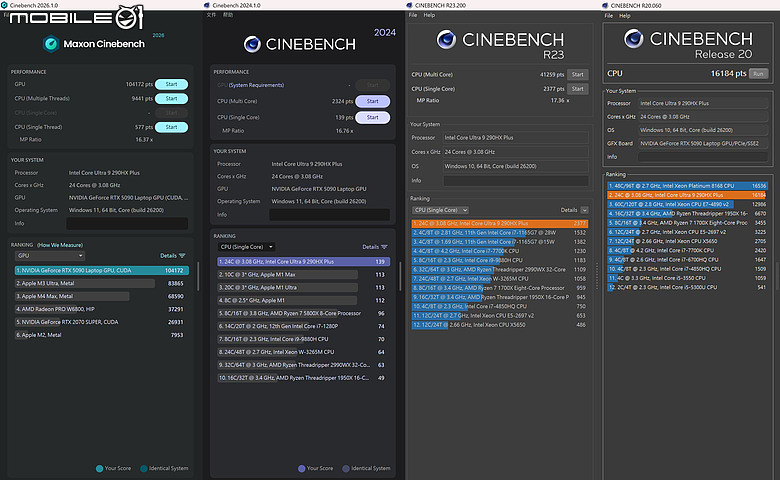Start CPU (Single Core) test in Cinebench R23
Image resolution: width=780 pixels, height=480 pixels.
click(578, 89)
